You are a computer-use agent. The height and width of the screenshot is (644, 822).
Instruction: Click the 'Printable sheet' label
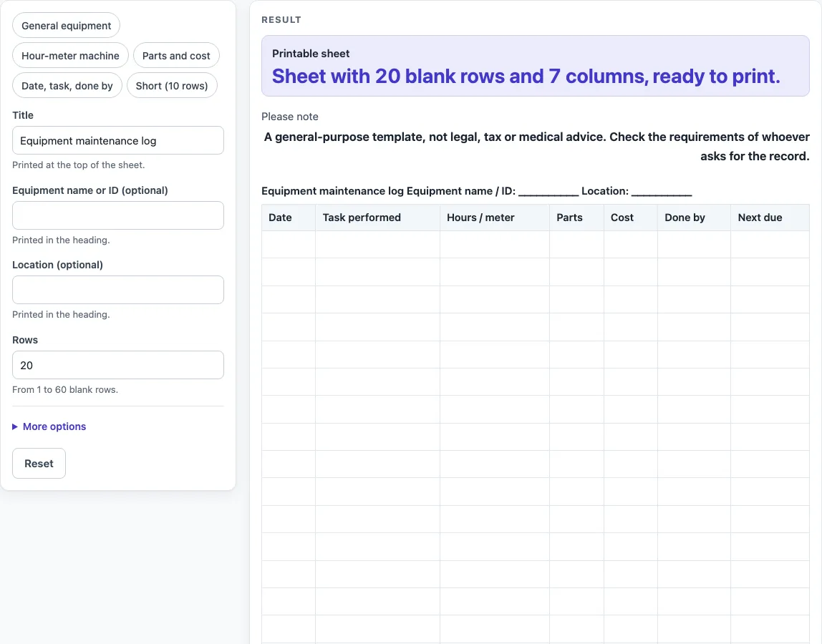tap(311, 54)
